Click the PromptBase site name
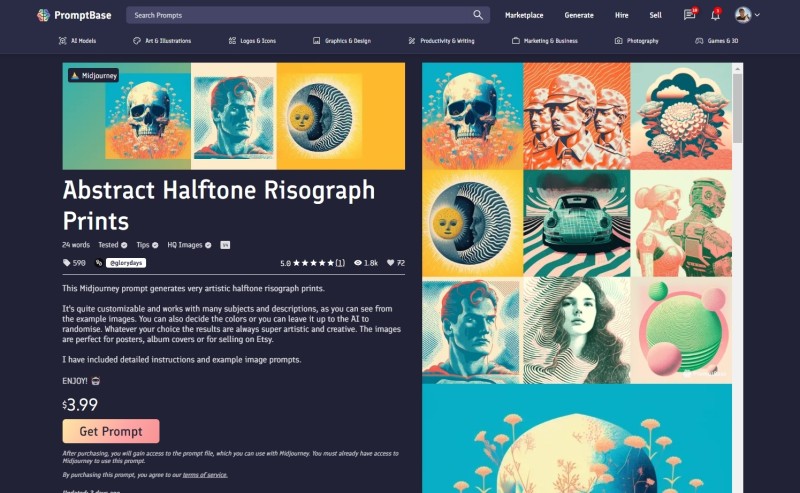The image size is (800, 493). pyautogui.click(x=83, y=15)
